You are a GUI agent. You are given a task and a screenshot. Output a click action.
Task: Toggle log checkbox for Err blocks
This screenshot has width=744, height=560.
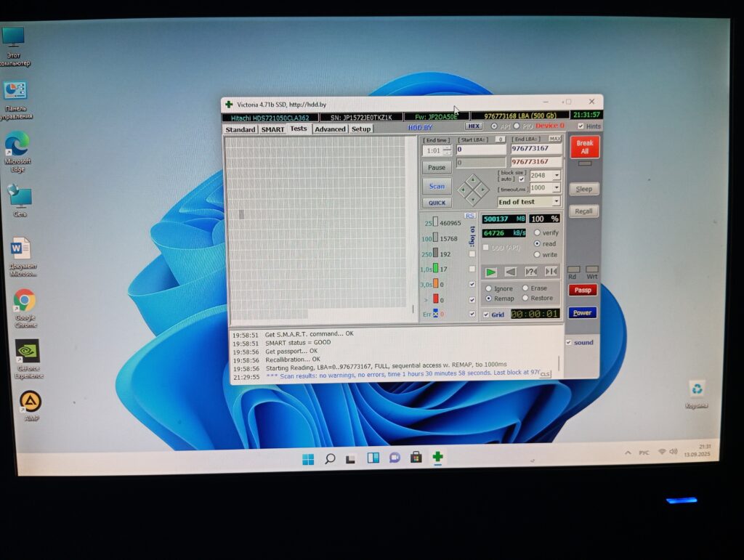point(472,314)
